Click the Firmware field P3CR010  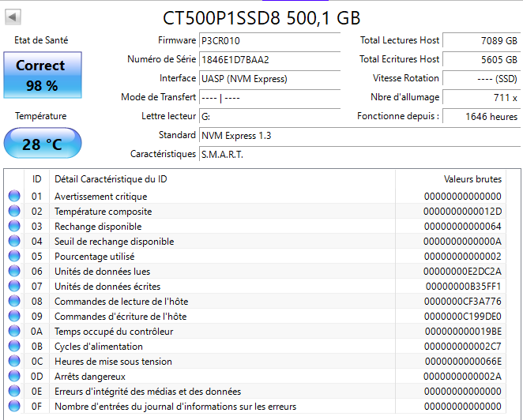pos(269,41)
